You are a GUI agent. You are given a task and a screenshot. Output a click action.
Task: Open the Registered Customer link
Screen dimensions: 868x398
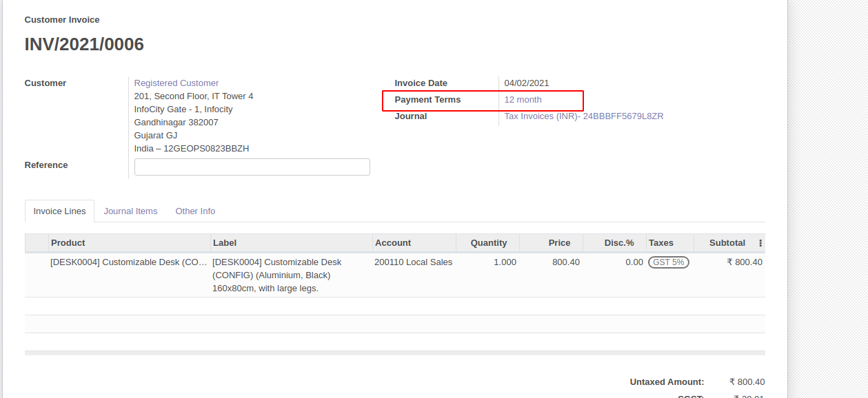tap(176, 83)
